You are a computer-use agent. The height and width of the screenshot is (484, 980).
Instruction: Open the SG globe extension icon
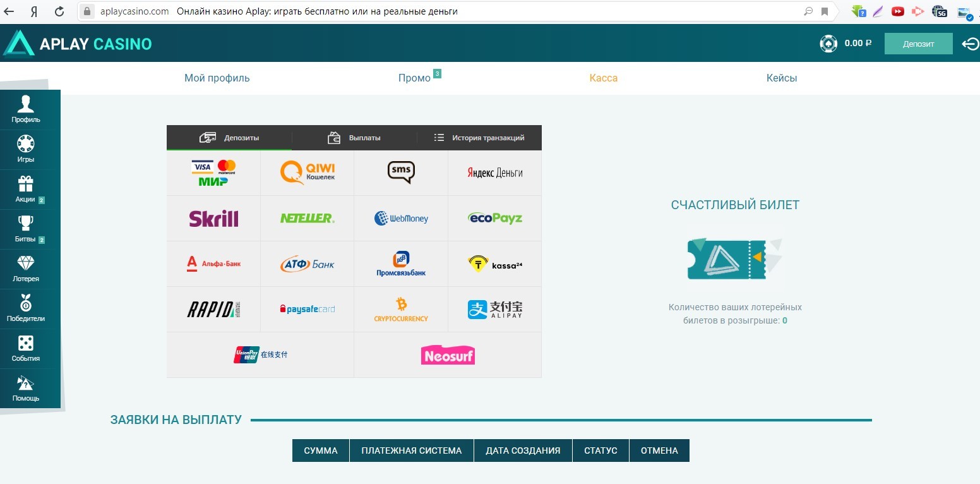(940, 11)
